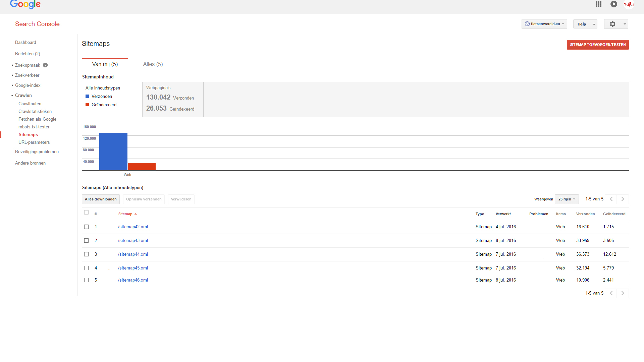This screenshot has width=644, height=362.
Task: Select the Webpagina's content panel
Action: pos(173,100)
